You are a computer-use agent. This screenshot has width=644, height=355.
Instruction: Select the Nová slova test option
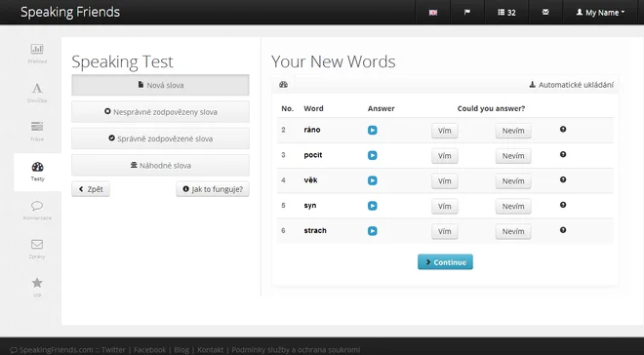160,85
